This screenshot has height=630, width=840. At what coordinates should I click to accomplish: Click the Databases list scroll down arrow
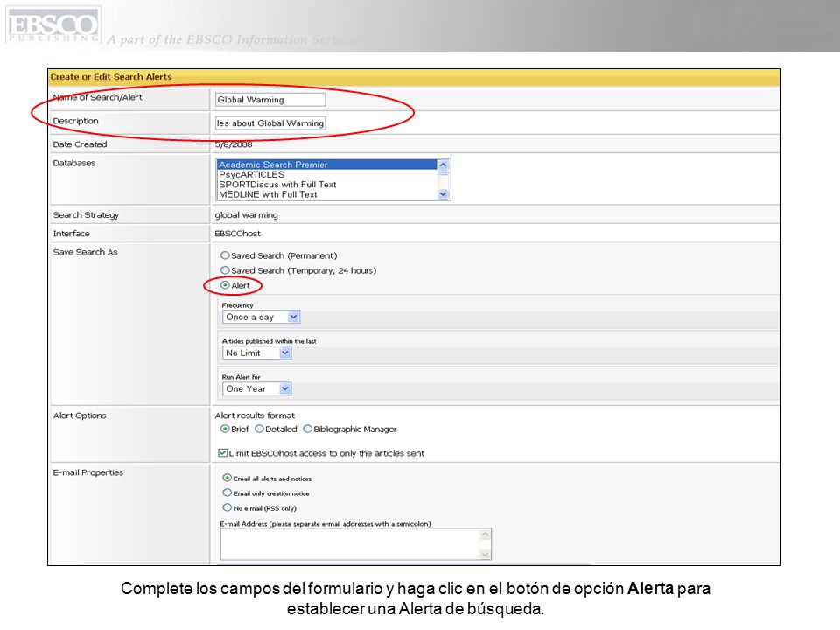click(443, 194)
